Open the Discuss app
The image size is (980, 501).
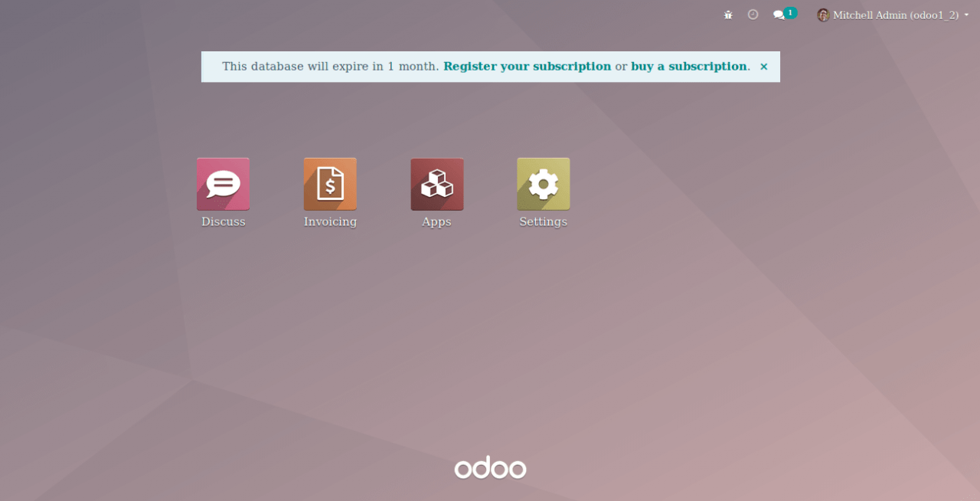tap(223, 184)
